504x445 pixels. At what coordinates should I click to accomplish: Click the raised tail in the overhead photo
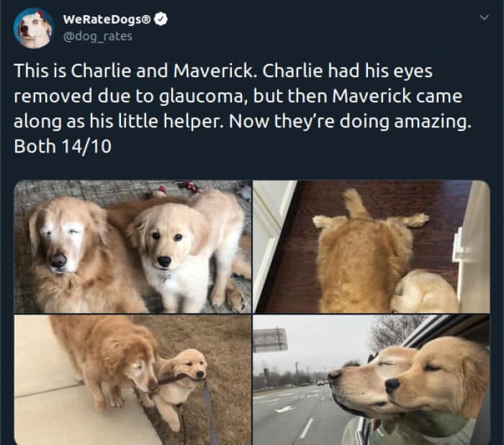click(356, 203)
